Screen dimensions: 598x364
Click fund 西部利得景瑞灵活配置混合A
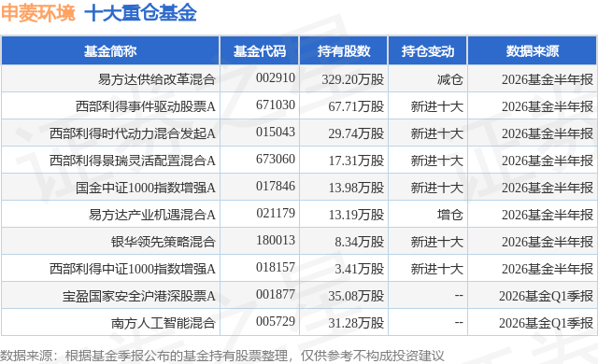point(133,161)
